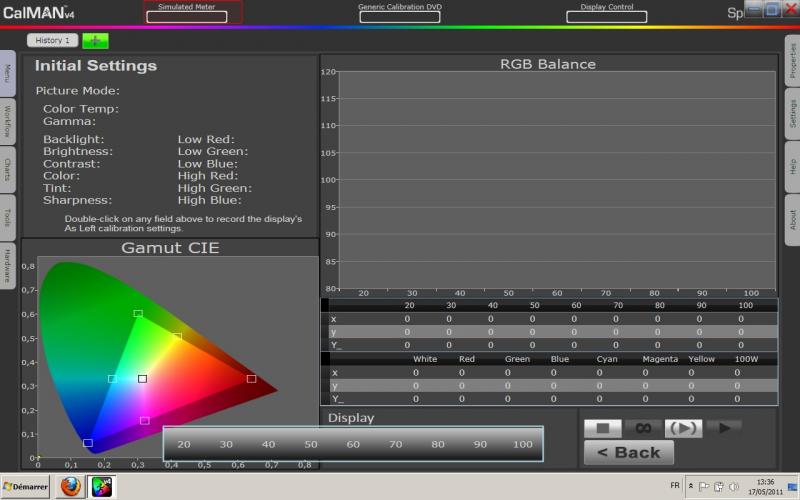Click the Color Temp field
800x500 pixels.
coord(81,109)
